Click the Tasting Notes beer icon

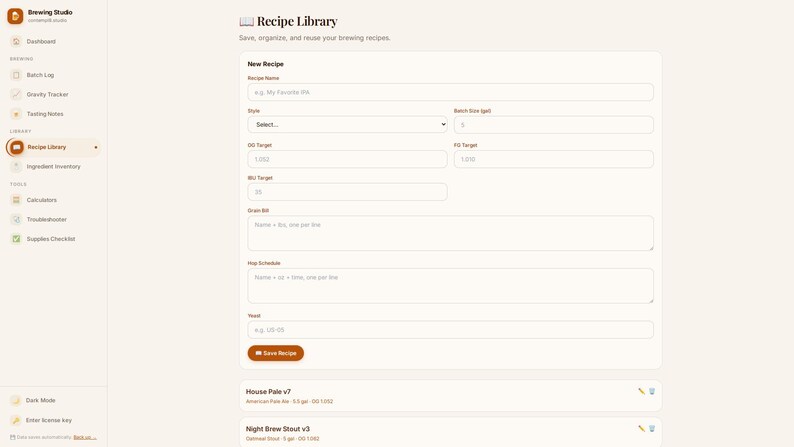pyautogui.click(x=16, y=114)
